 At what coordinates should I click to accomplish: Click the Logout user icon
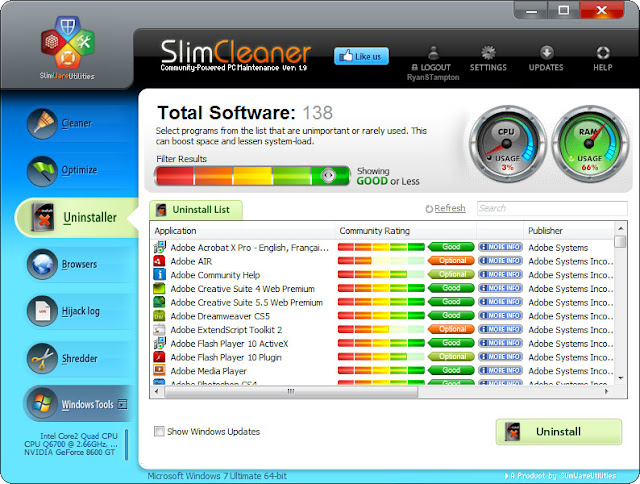(433, 53)
